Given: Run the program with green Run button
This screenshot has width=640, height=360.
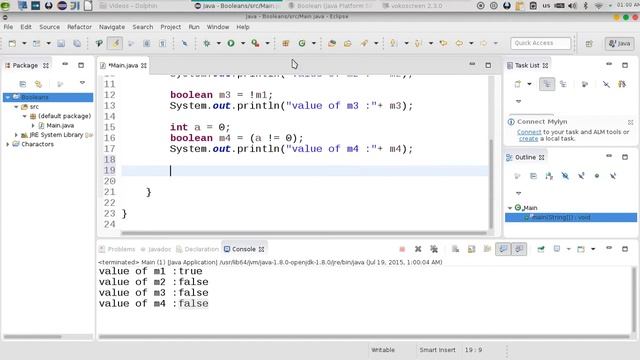Looking at the screenshot, I should pyautogui.click(x=231, y=43).
